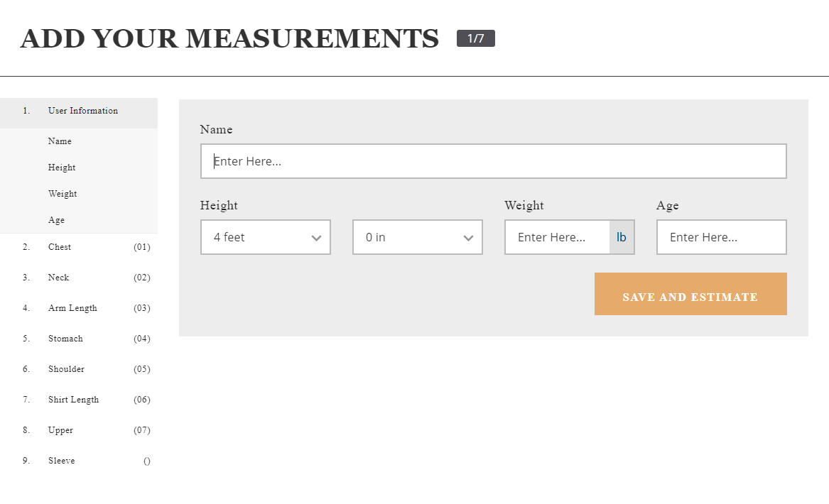Go to Upper measurement step
The height and width of the screenshot is (504, 829).
[x=60, y=430]
